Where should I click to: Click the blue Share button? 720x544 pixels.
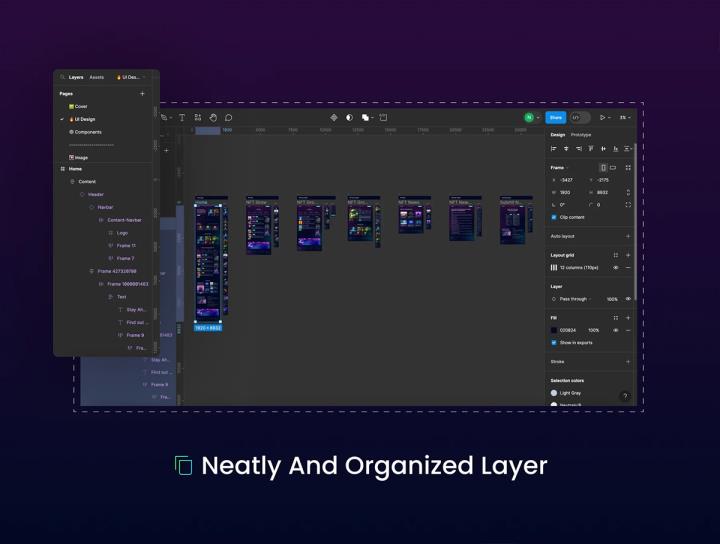click(555, 117)
